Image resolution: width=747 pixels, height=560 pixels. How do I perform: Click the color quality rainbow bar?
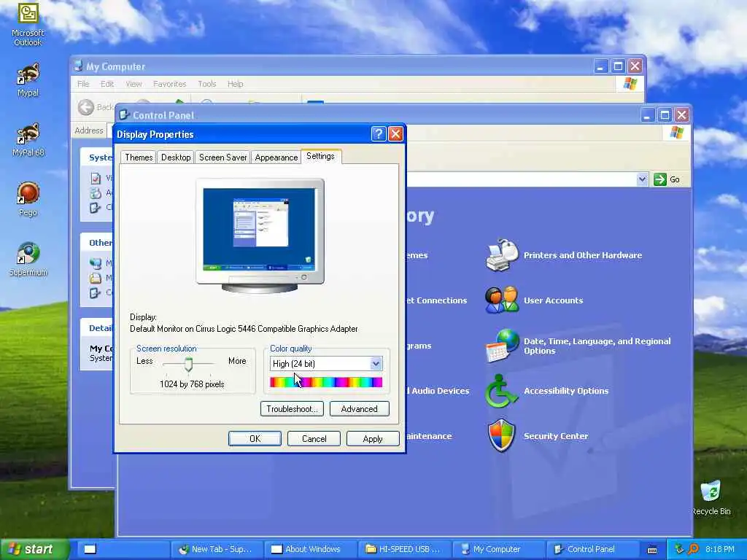326,382
